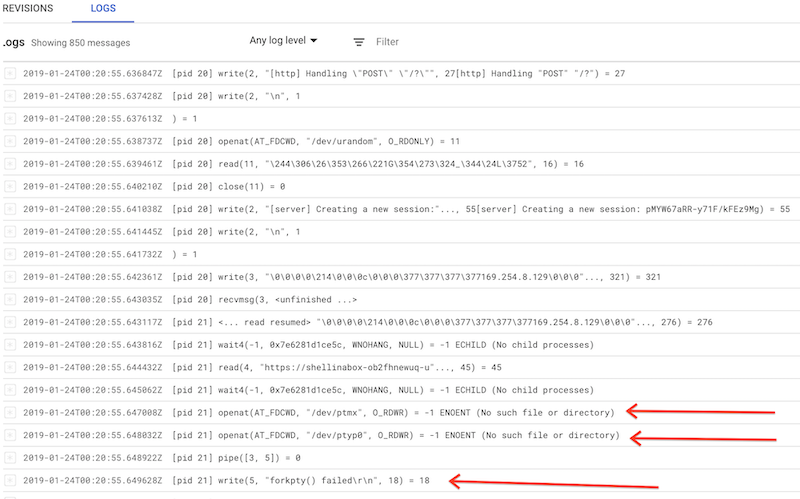800x499 pixels.
Task: Expand the forkpty() failed log entry
Action: [x=10, y=480]
